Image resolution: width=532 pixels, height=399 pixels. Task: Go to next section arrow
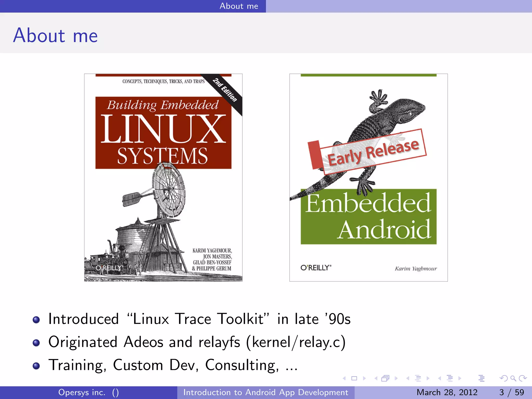pyautogui.click(x=460, y=378)
